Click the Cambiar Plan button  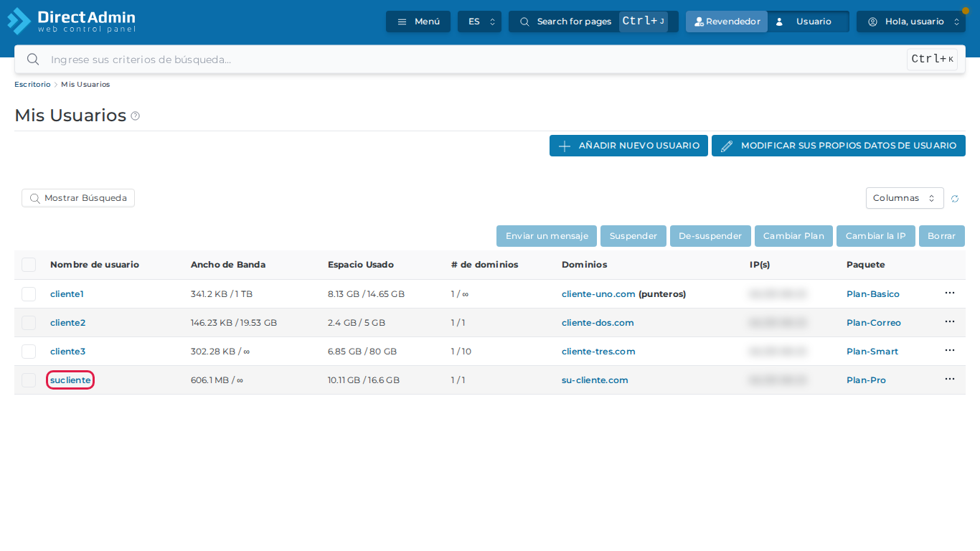tap(793, 236)
